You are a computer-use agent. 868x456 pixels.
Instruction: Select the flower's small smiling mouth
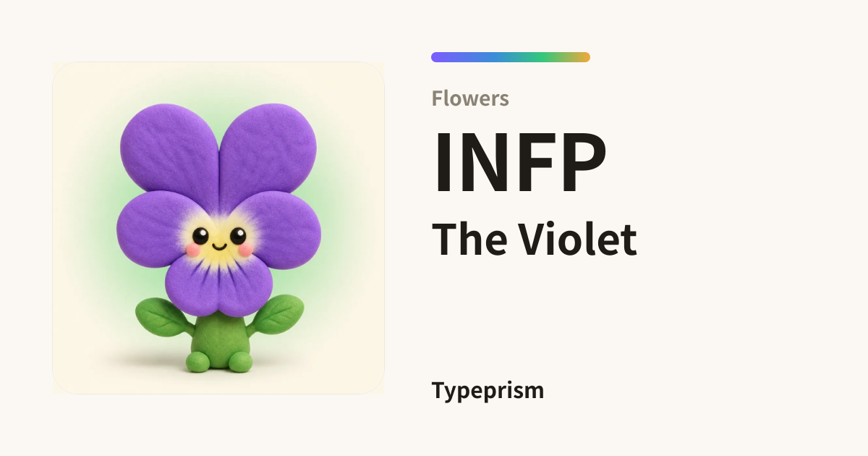point(219,246)
